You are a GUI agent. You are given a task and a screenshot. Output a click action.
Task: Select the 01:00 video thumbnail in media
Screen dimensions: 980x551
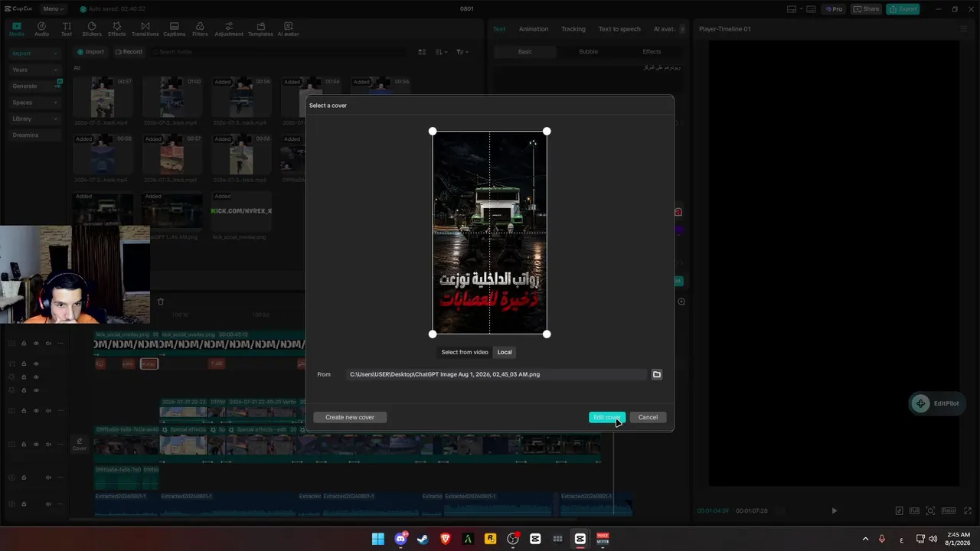pyautogui.click(x=171, y=96)
